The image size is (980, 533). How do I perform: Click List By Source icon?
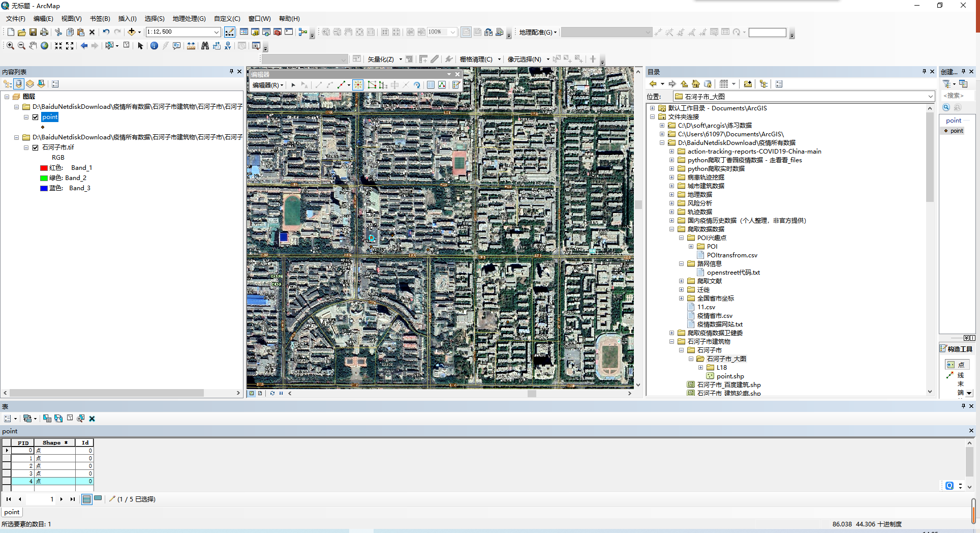[x=19, y=84]
